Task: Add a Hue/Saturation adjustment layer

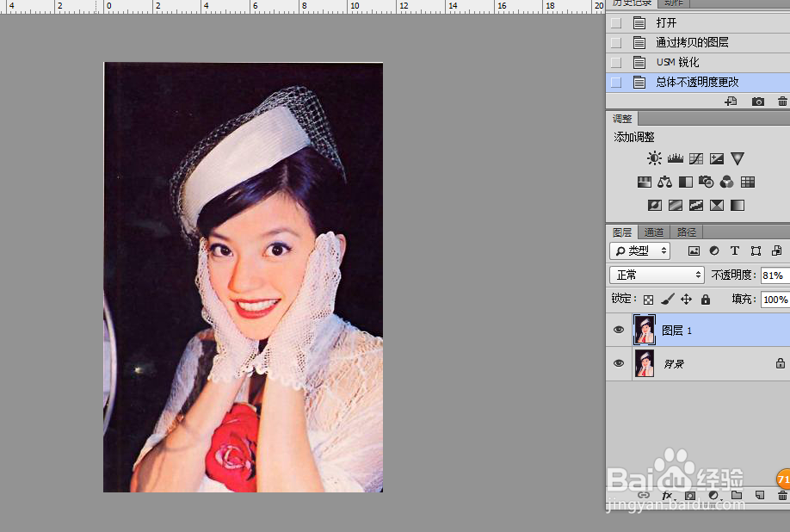Action: 645,182
